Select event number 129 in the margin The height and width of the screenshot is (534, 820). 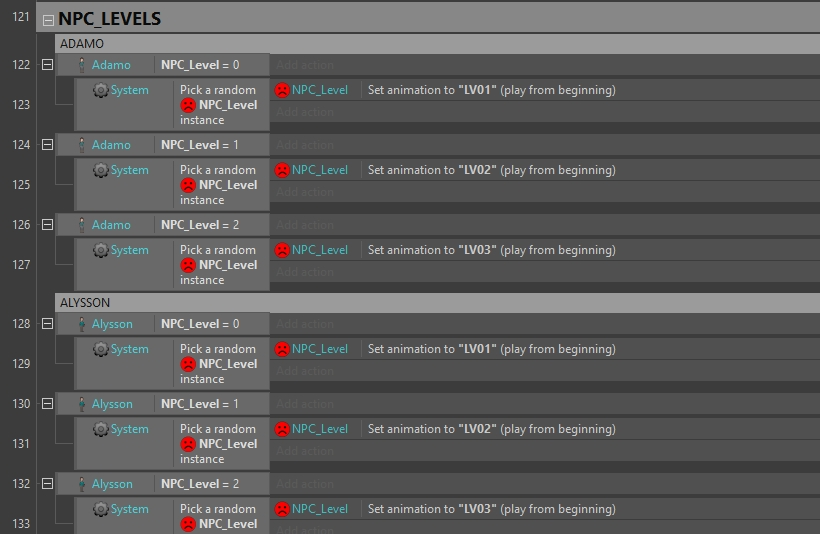(21, 363)
